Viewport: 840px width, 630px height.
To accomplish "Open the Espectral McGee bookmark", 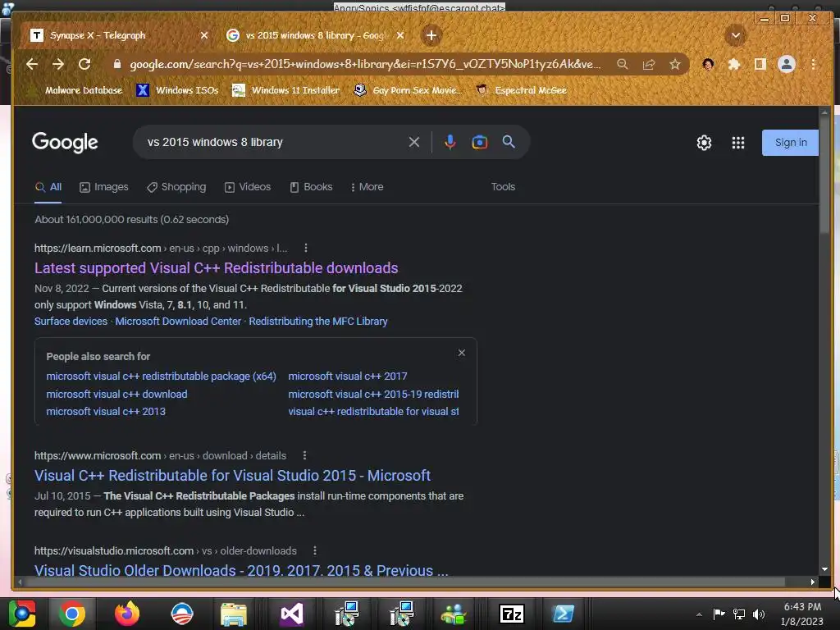I will click(521, 90).
